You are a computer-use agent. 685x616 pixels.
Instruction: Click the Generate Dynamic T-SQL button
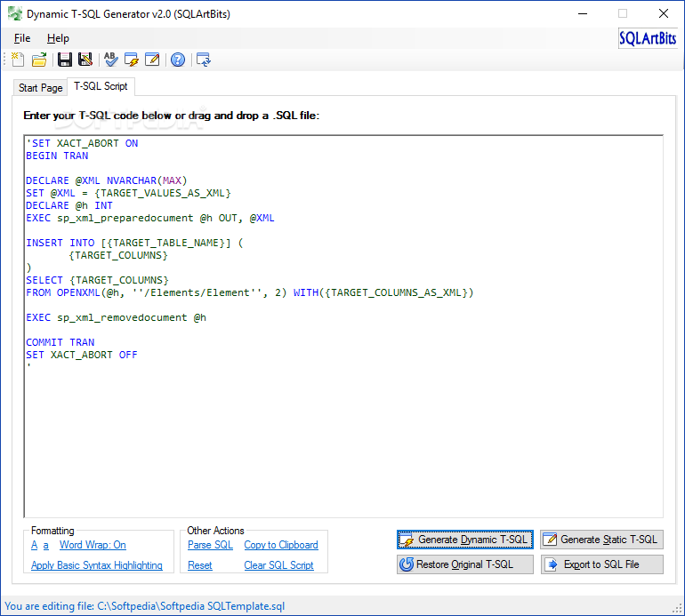(465, 540)
